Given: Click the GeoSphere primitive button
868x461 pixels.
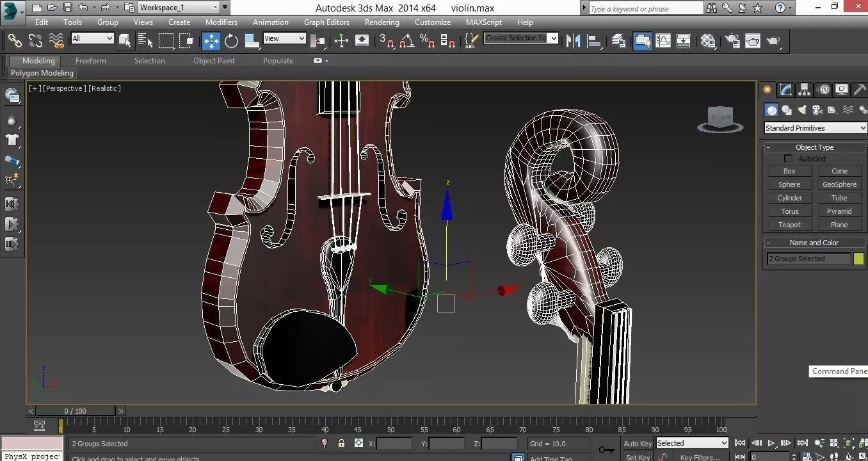Looking at the screenshot, I should [839, 184].
